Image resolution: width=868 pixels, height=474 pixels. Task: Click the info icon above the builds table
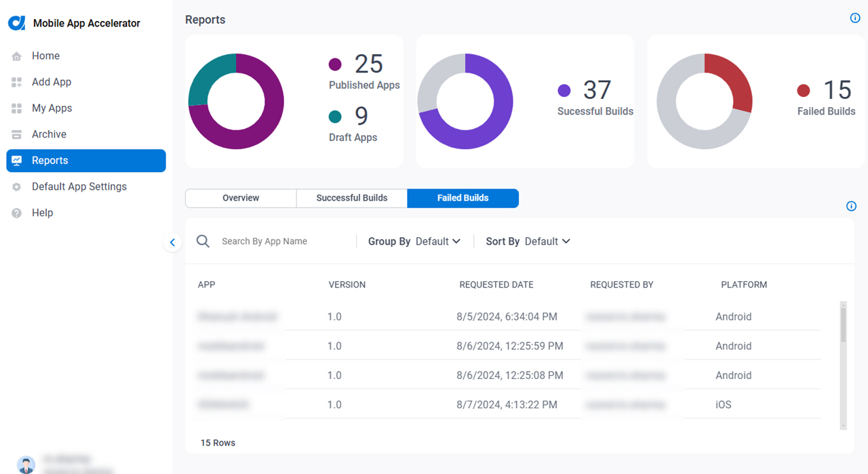852,206
